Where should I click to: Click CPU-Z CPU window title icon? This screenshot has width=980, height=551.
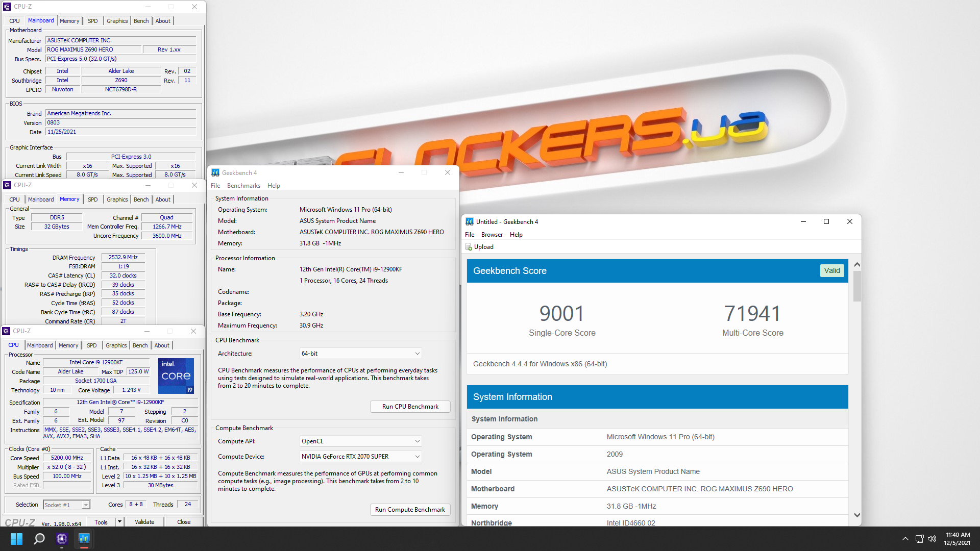pyautogui.click(x=6, y=331)
